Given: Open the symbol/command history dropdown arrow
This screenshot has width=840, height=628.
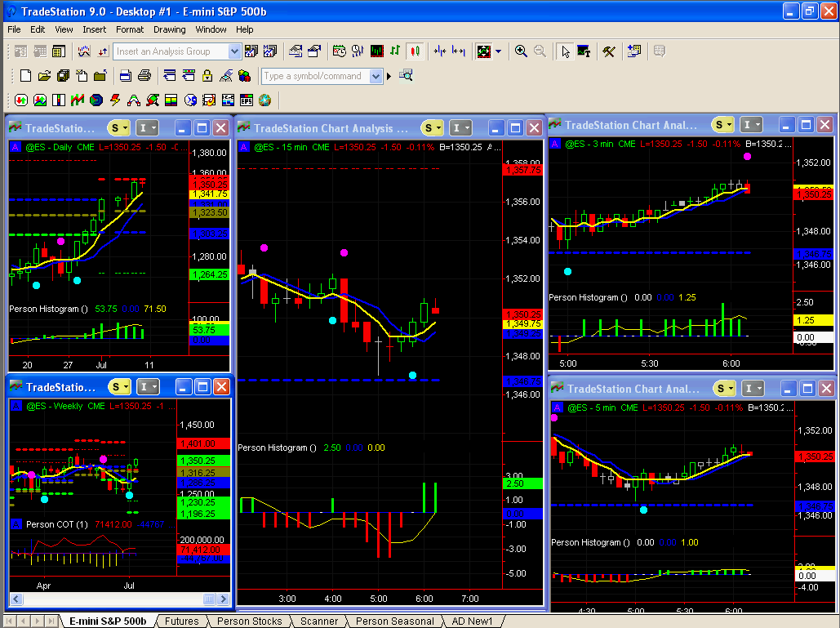Looking at the screenshot, I should pos(376,76).
